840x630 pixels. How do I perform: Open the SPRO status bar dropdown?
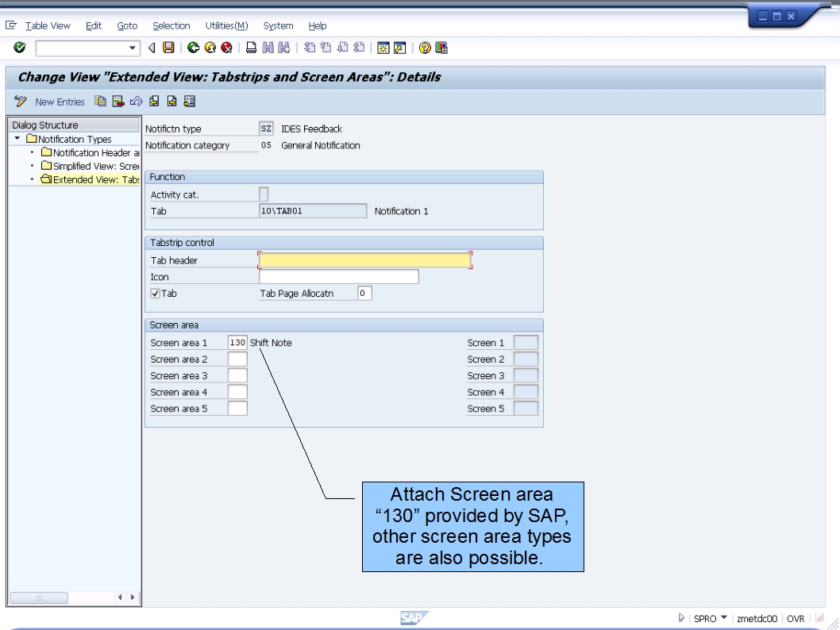click(724, 617)
